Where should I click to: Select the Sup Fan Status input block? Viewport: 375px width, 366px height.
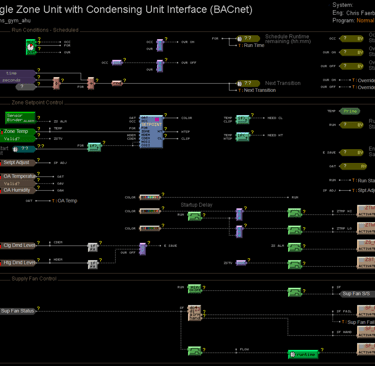pos(17,311)
